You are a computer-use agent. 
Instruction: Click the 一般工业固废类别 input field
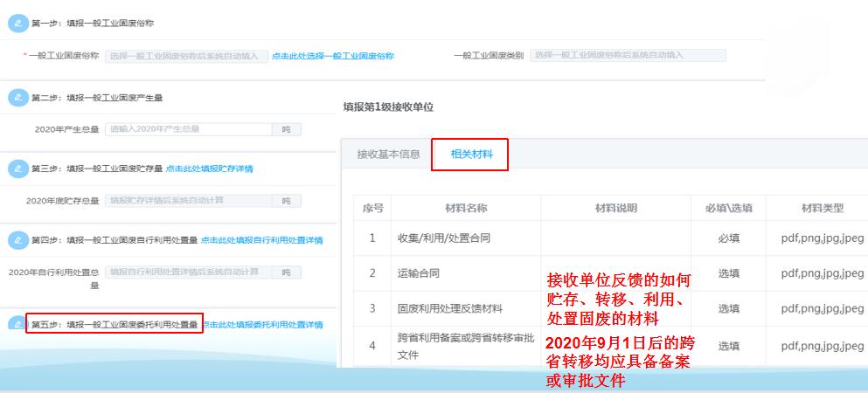pyautogui.click(x=627, y=55)
